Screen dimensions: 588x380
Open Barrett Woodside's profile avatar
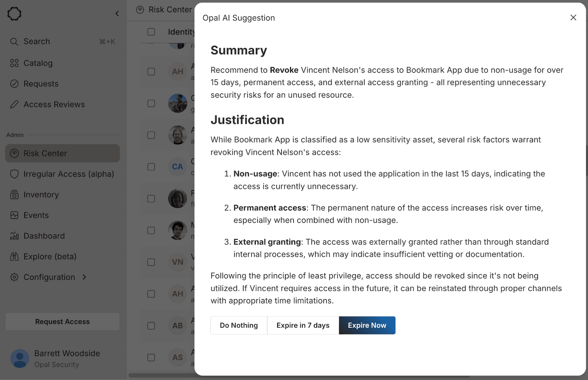click(20, 359)
